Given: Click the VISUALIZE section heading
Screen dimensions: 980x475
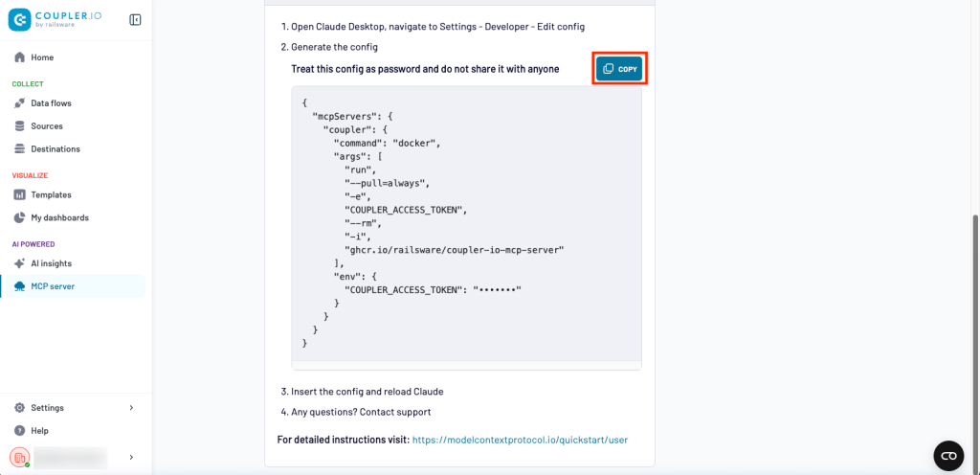Looking at the screenshot, I should pyautogui.click(x=30, y=175).
